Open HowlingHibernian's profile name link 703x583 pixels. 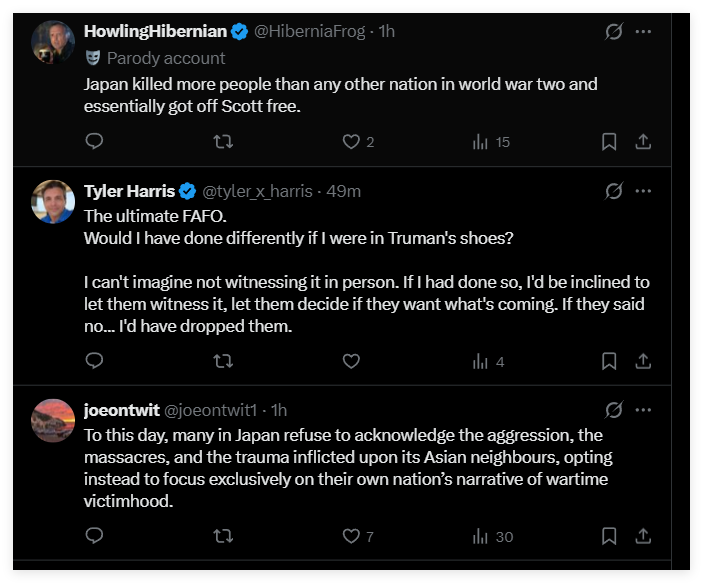[x=155, y=31]
